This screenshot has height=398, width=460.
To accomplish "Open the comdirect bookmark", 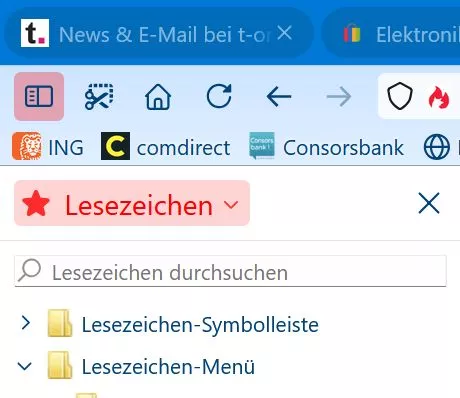I will click(166, 147).
